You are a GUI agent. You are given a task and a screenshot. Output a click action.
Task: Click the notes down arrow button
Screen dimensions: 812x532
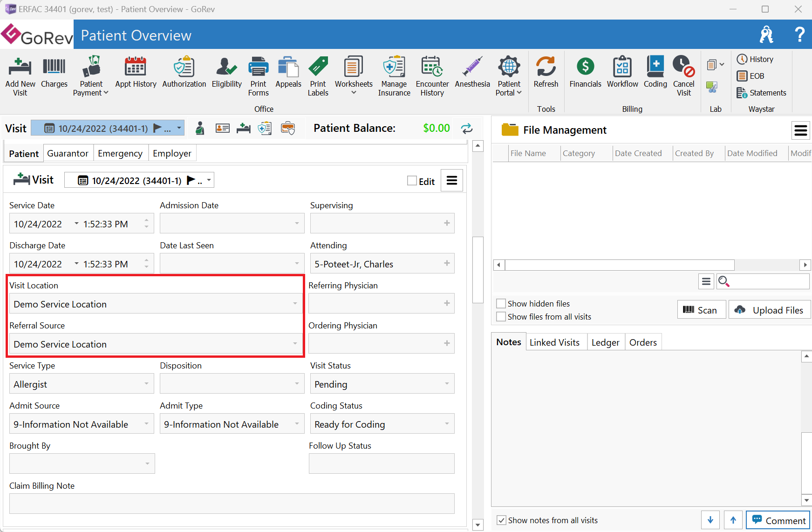click(x=710, y=520)
